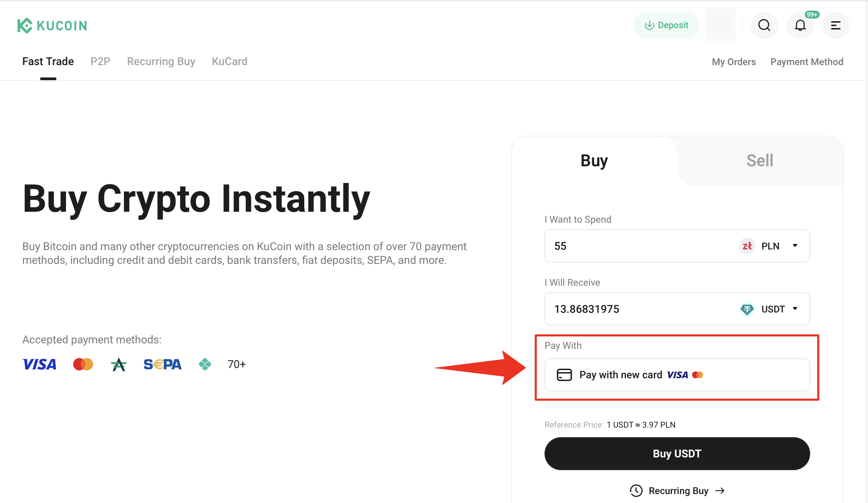Switch to the Sell tab

[759, 161]
